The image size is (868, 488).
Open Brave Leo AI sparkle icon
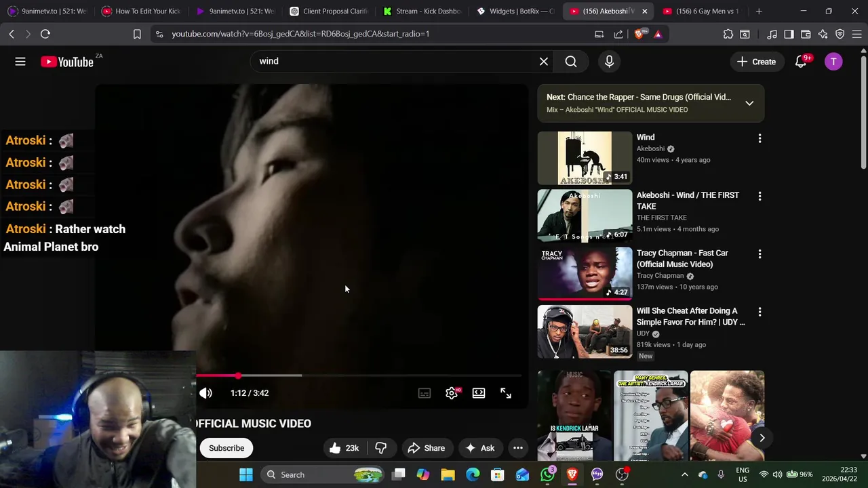coord(823,34)
